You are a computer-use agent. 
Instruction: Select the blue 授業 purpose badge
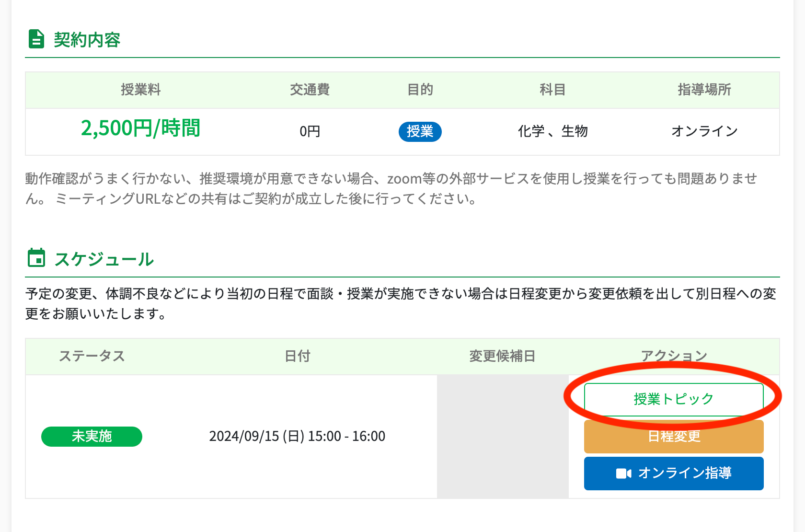coord(420,131)
